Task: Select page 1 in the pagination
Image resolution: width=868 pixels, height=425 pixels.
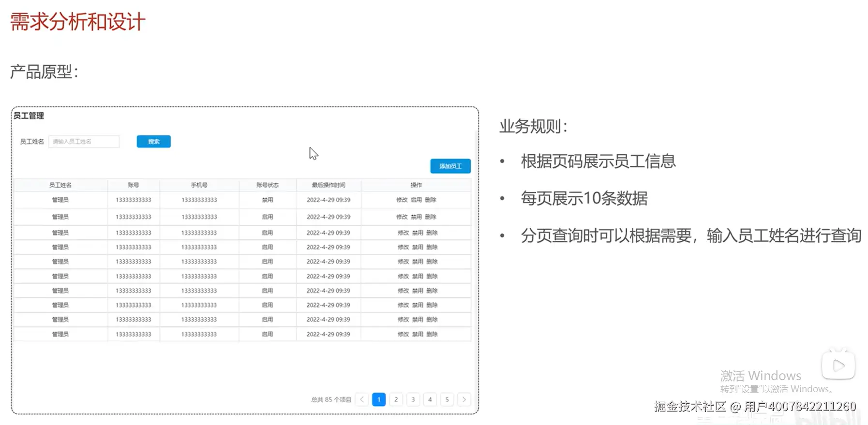Action: [x=379, y=399]
